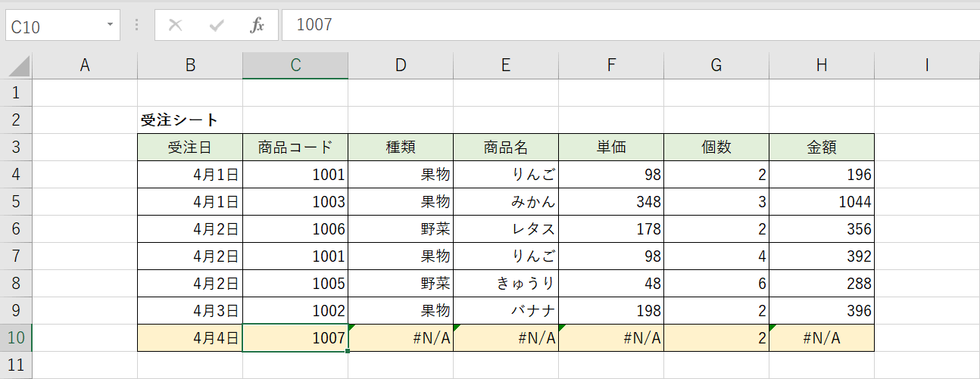
Task: Select the 4月3日 date cell
Action: click(x=190, y=311)
